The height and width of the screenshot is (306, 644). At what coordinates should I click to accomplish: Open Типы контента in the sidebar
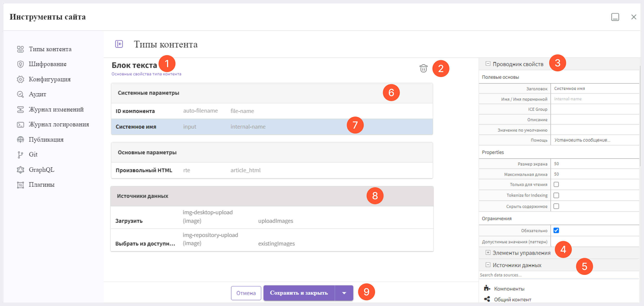pos(50,49)
